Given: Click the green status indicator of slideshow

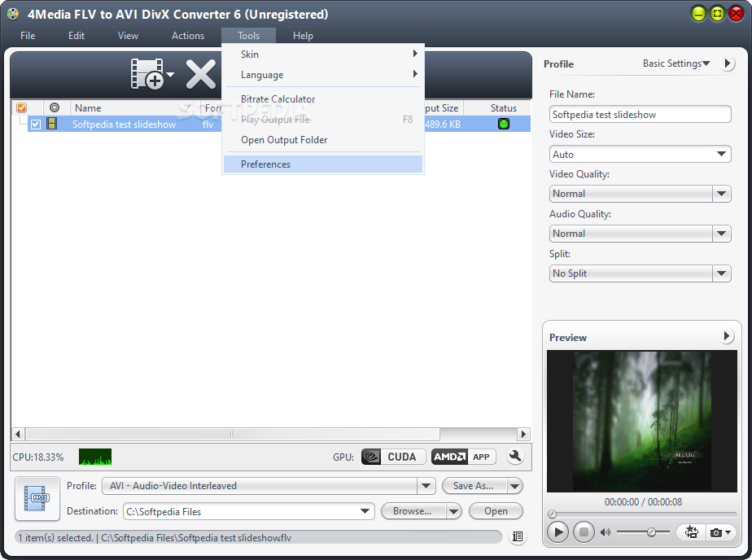Looking at the screenshot, I should (504, 125).
